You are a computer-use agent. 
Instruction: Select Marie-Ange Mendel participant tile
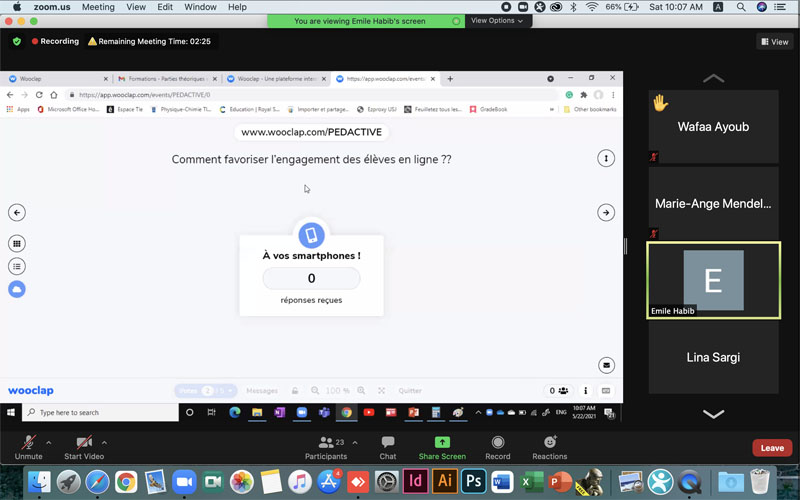713,204
